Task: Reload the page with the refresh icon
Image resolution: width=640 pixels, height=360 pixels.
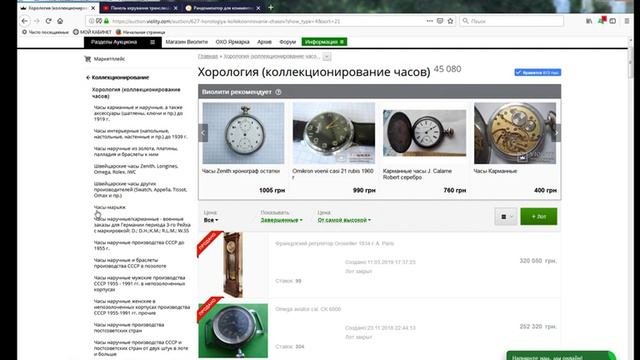Action: [x=49, y=21]
